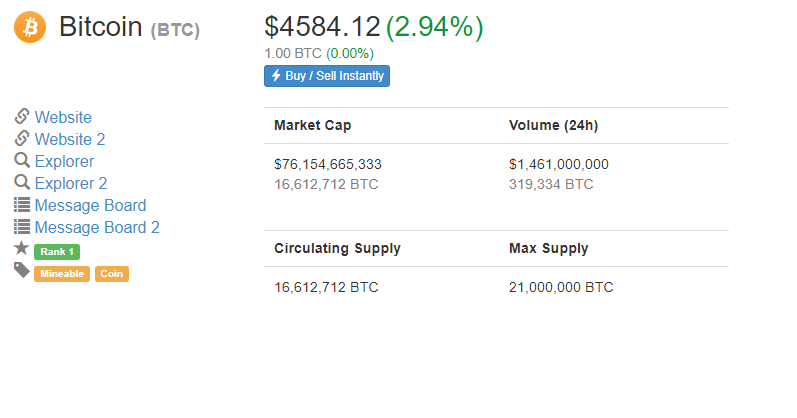Select the Mineable tag badge
The width and height of the screenshot is (797, 418).
tap(62, 274)
